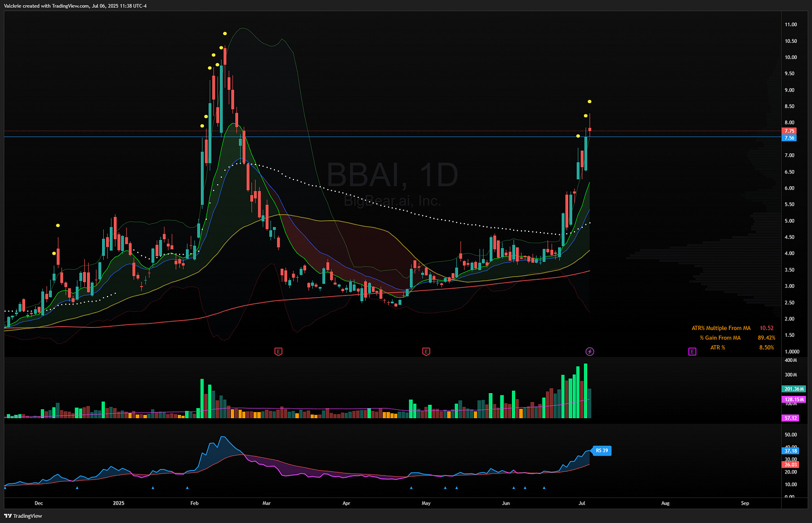Click the 10.52 ATR multiple value
812x523 pixels.
767,328
